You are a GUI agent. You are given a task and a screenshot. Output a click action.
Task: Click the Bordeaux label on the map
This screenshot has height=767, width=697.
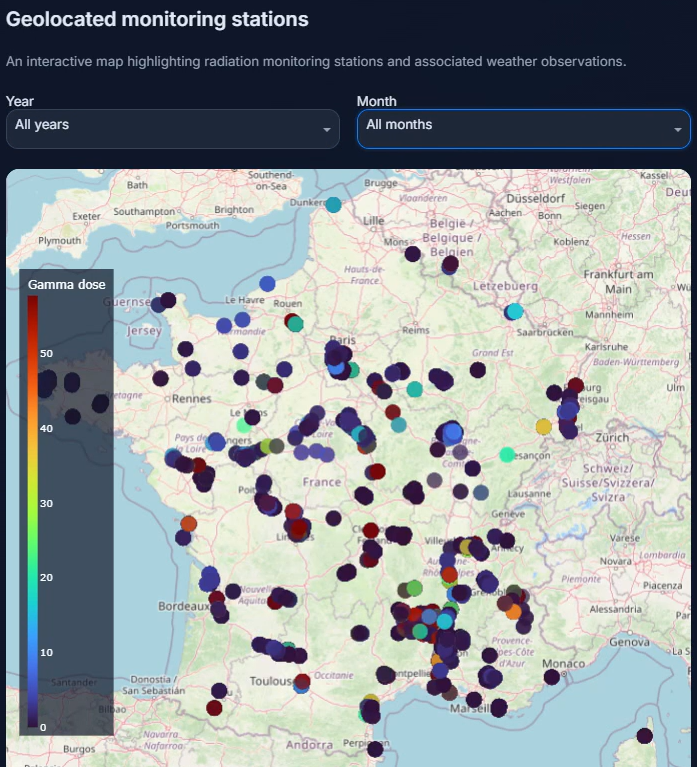183,606
